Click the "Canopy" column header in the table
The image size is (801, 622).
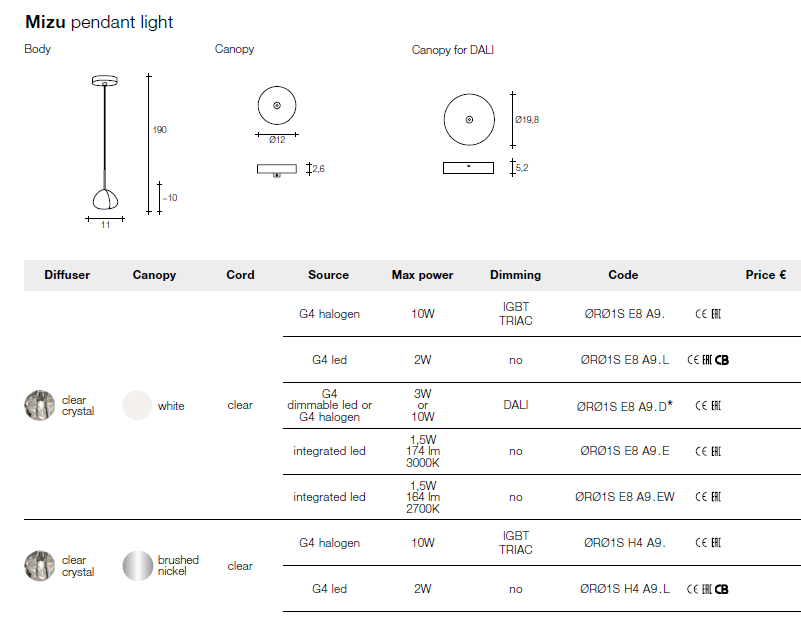[x=154, y=275]
